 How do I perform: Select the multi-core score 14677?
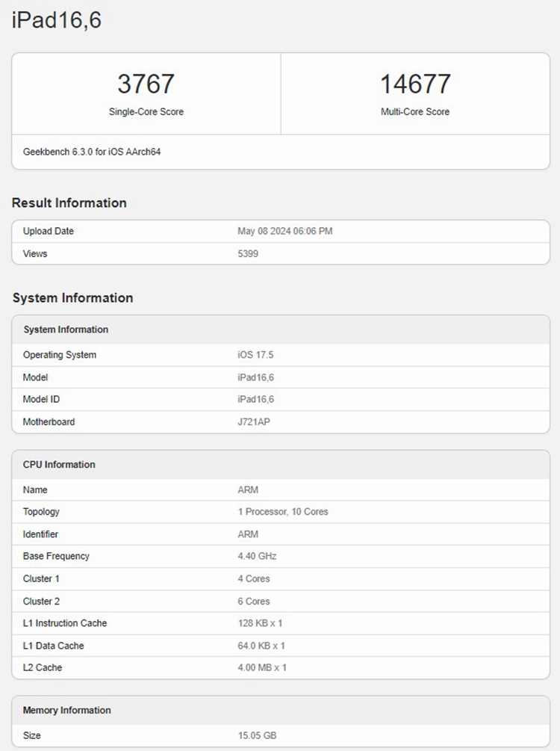[x=415, y=84]
